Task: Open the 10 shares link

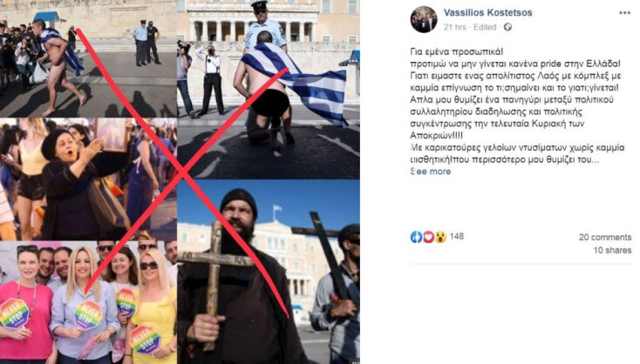Action: 612,250
